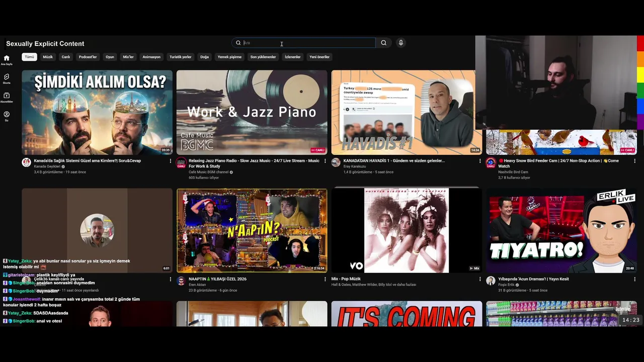The height and width of the screenshot is (362, 644).
Task: Select the Müzik filter chip
Action: [x=48, y=57]
